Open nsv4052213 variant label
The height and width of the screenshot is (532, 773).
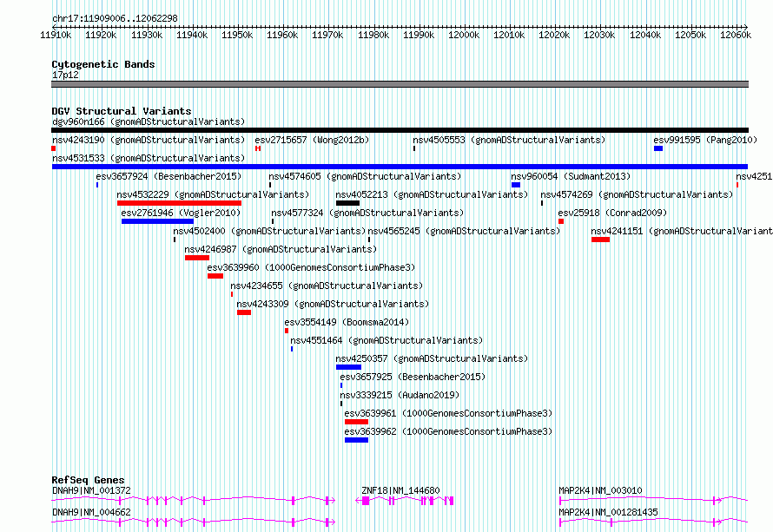(x=432, y=194)
